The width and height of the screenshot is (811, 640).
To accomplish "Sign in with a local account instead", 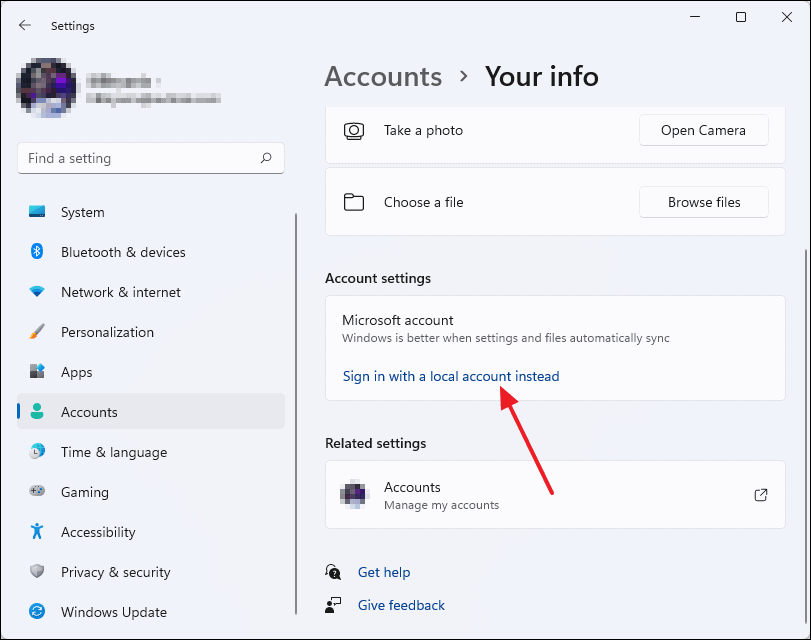I will pos(451,376).
